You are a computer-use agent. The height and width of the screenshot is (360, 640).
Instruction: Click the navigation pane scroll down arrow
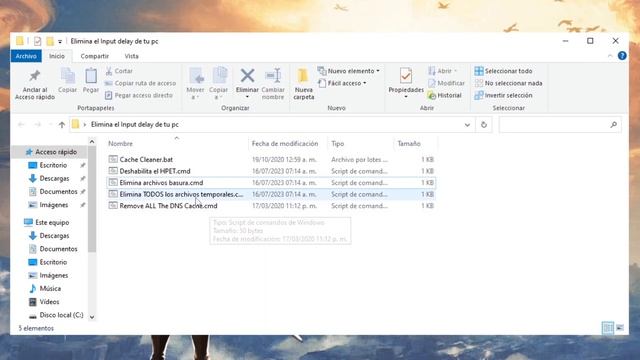pyautogui.click(x=92, y=317)
